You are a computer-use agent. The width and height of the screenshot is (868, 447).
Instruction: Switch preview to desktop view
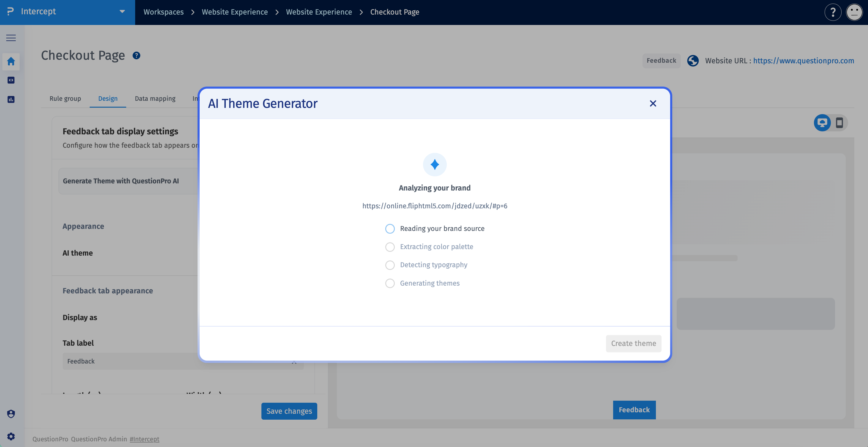click(822, 123)
